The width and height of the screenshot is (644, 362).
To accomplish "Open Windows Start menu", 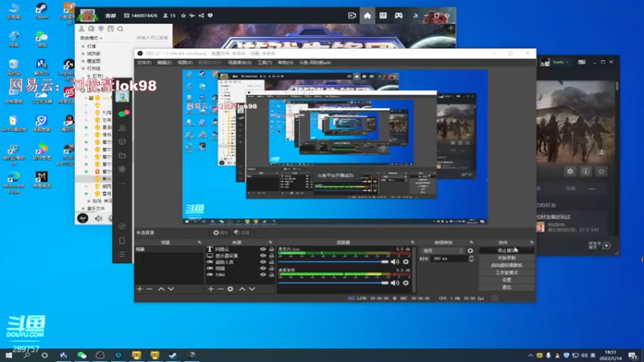I will click(9, 356).
